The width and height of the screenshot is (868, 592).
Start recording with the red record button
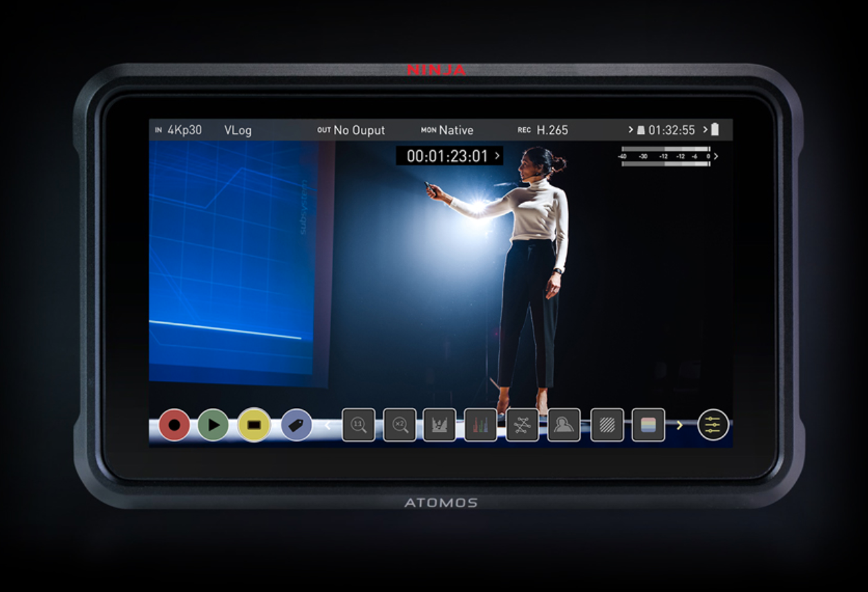tap(174, 425)
